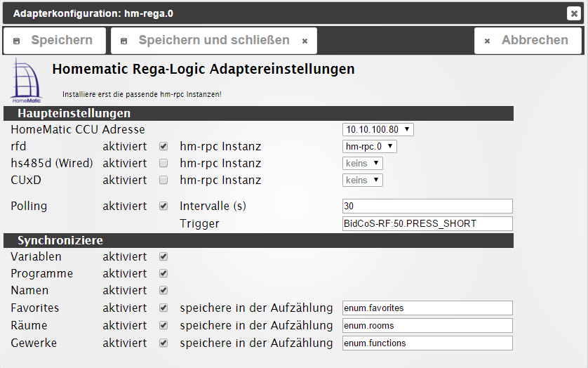Open the rfd hm-rpc Instanz dropdown
This screenshot has height=368, width=588.
[369, 147]
